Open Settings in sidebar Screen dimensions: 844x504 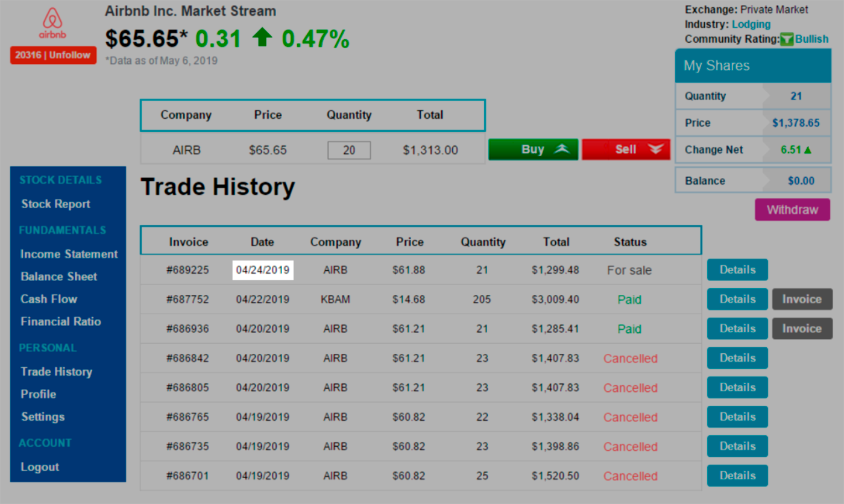tap(43, 417)
